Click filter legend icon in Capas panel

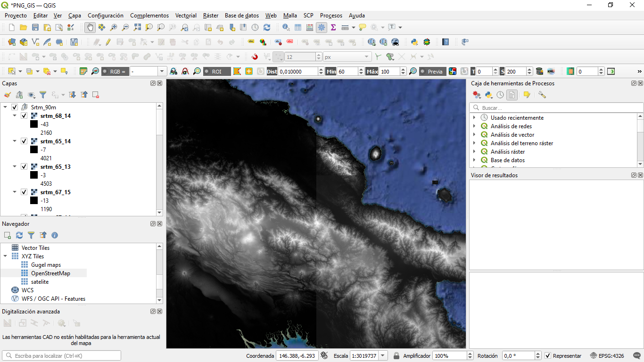pos(43,95)
